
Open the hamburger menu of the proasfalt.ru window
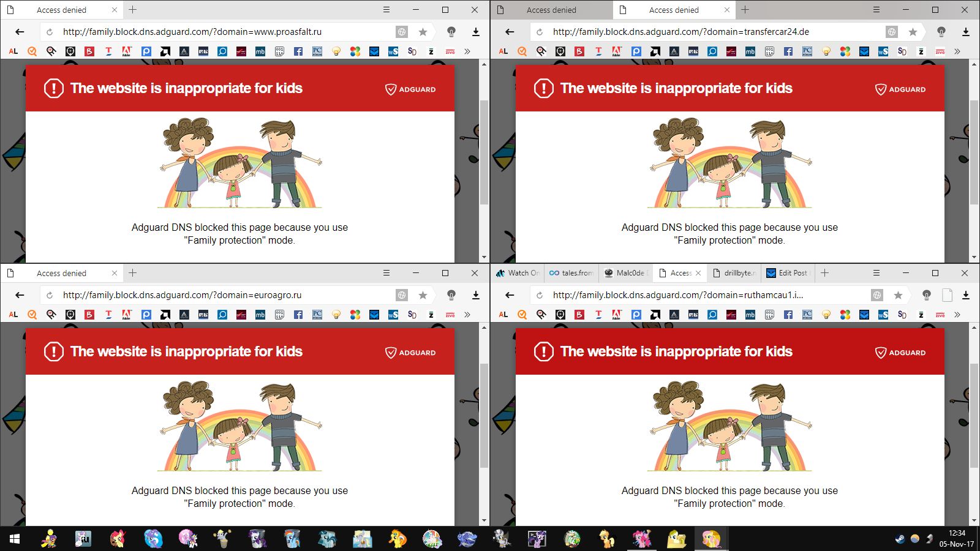386,10
